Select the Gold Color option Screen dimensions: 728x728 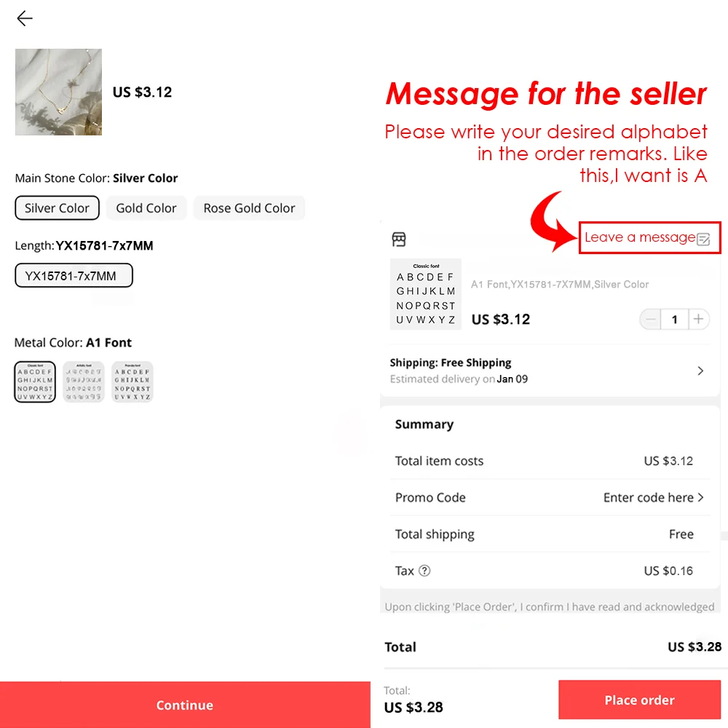click(x=146, y=208)
